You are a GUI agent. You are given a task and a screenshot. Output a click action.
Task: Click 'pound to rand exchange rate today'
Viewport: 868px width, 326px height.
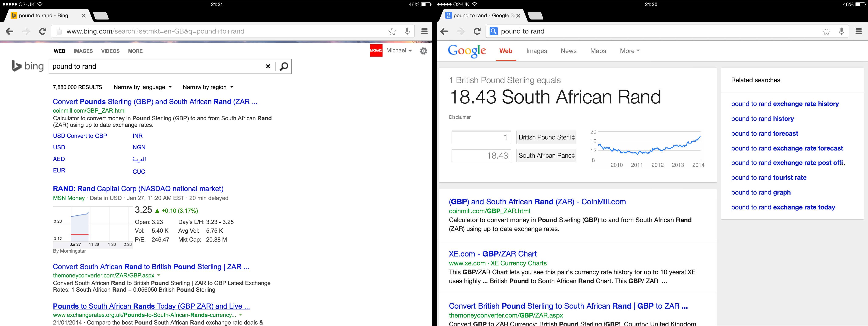(783, 207)
